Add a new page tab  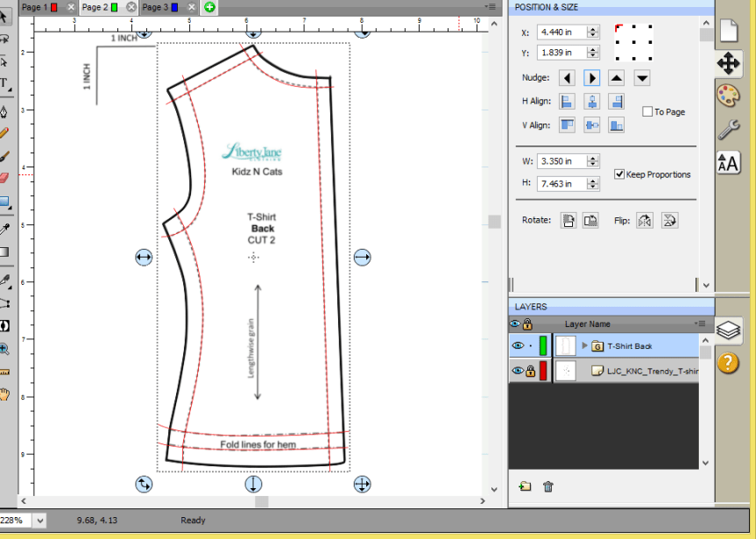(210, 7)
